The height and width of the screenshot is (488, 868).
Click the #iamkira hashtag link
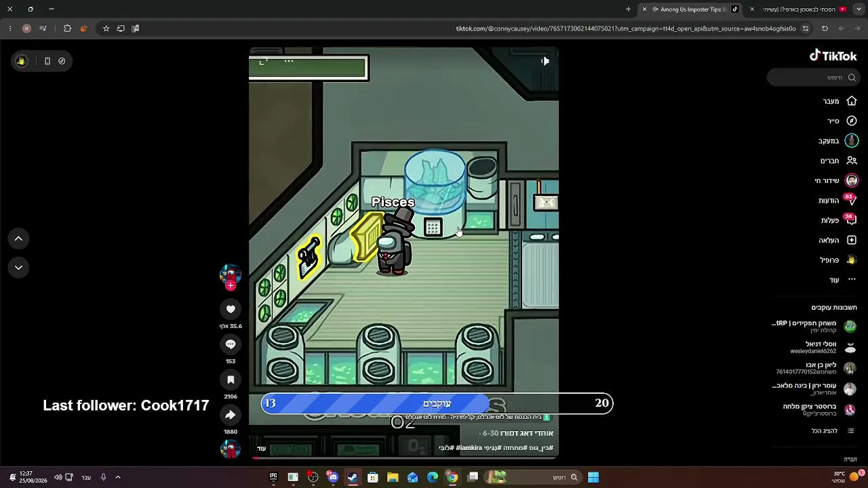pyautogui.click(x=469, y=448)
